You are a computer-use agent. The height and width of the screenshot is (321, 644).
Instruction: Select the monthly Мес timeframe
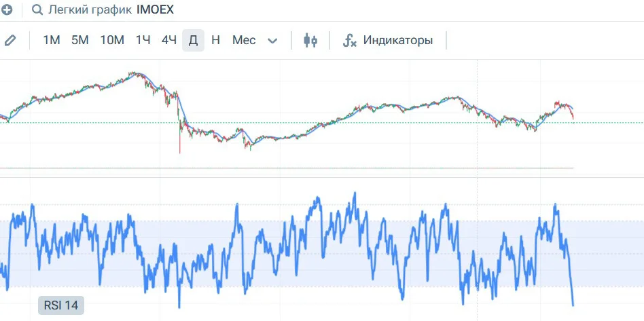tap(244, 40)
